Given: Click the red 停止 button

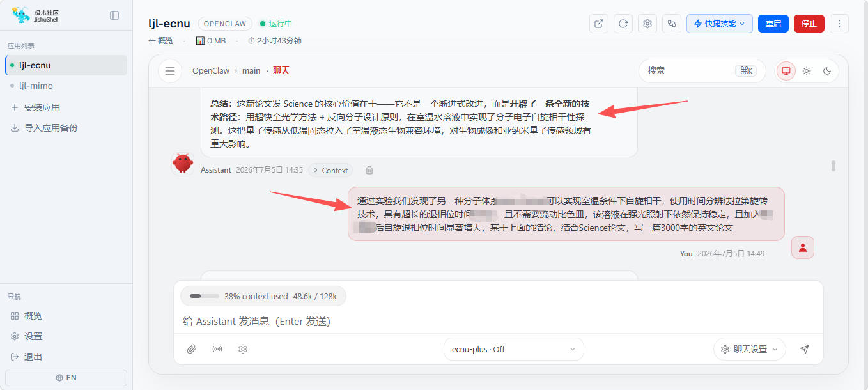Looking at the screenshot, I should point(809,24).
